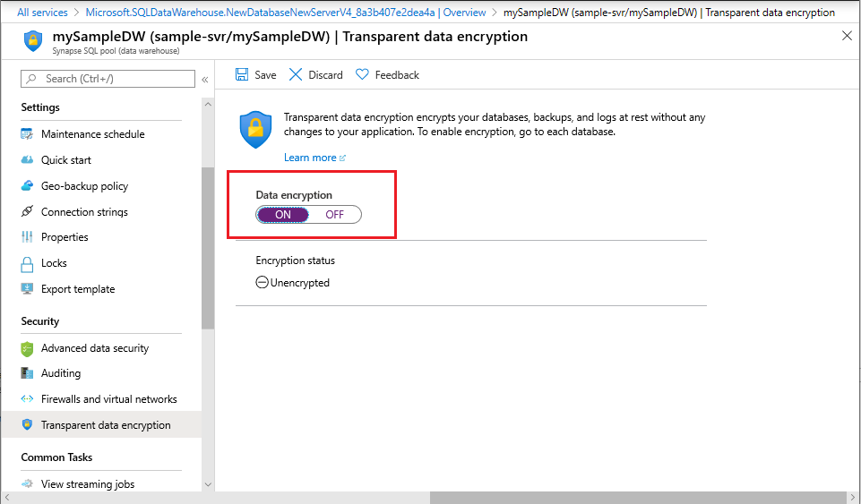Click the View streaming jobs gear icon
The height and width of the screenshot is (504, 861).
[x=27, y=483]
